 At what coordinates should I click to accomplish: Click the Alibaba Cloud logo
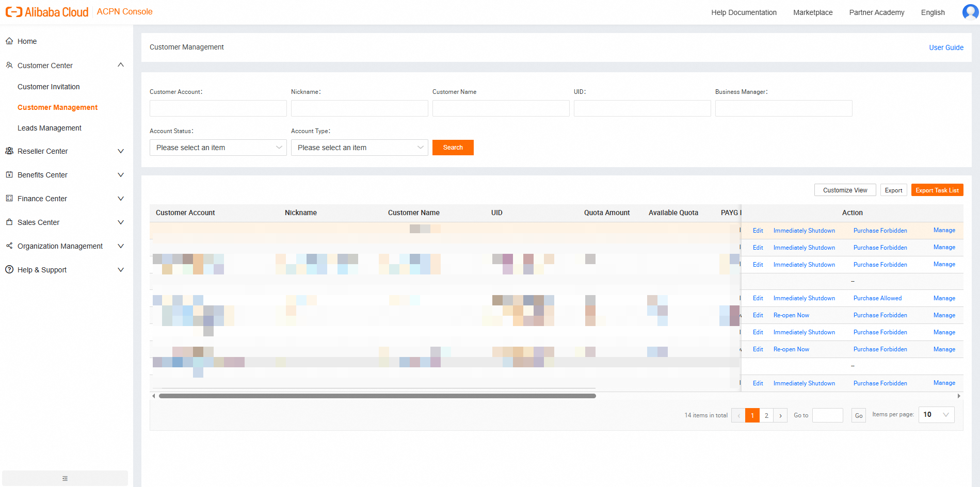tap(47, 12)
